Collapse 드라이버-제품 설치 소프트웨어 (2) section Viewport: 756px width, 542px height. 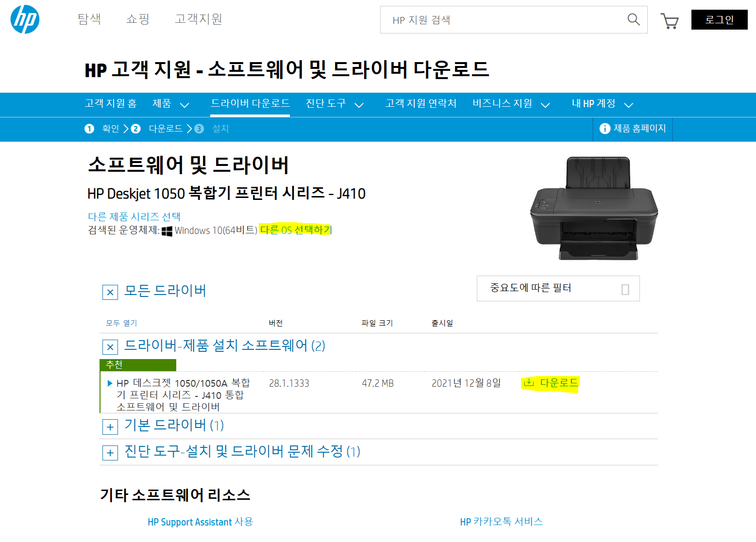pos(110,347)
